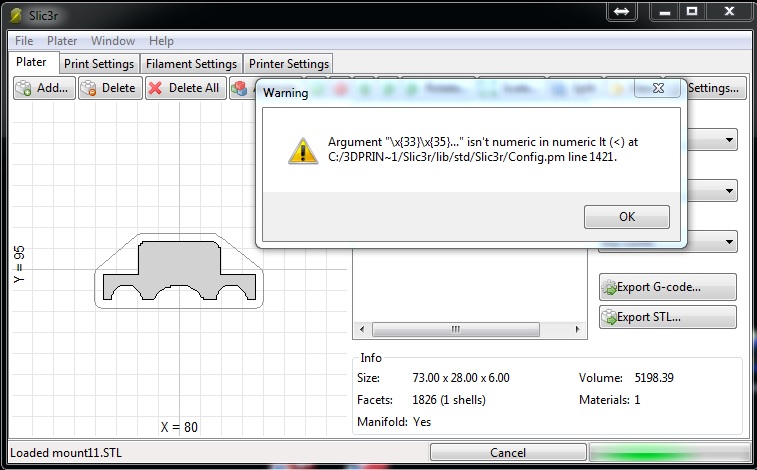Image resolution: width=757 pixels, height=470 pixels.
Task: Open the File menu
Action: pyautogui.click(x=24, y=41)
